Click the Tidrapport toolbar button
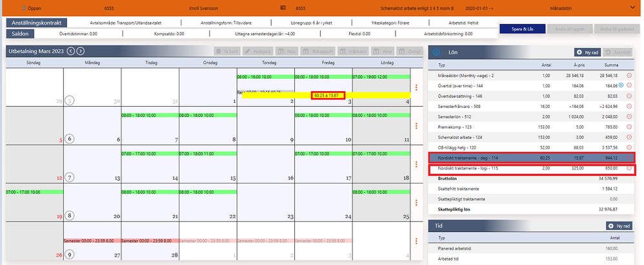Image resolution: width=644 pixels, height=265 pixels. (x=319, y=52)
